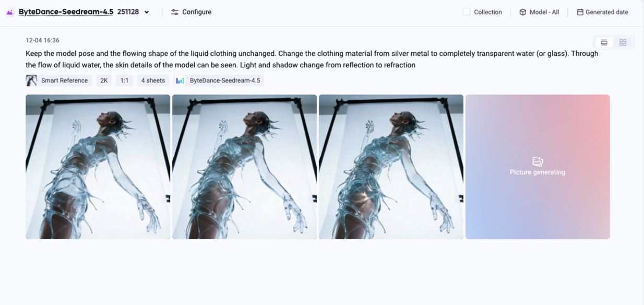
Task: Select the 2K resolution tag
Action: point(104,80)
